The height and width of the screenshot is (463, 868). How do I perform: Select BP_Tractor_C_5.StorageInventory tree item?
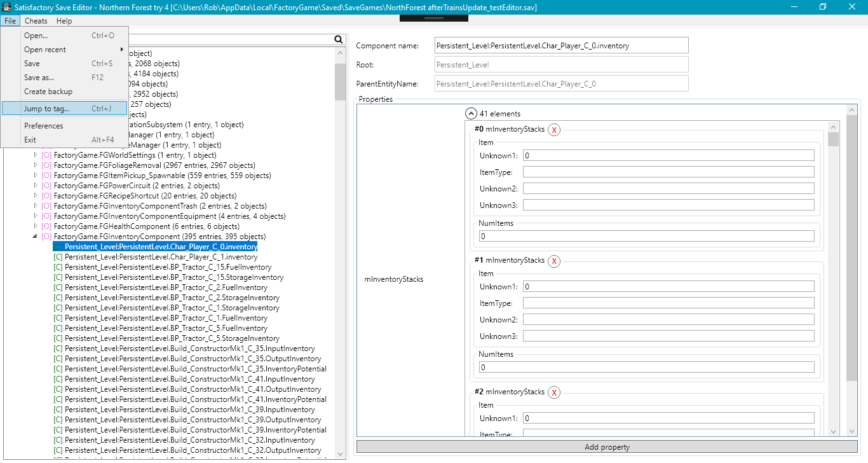click(x=166, y=338)
